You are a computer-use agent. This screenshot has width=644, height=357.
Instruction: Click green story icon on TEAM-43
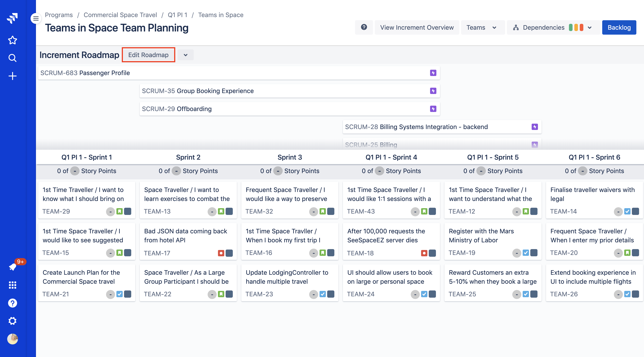(424, 211)
